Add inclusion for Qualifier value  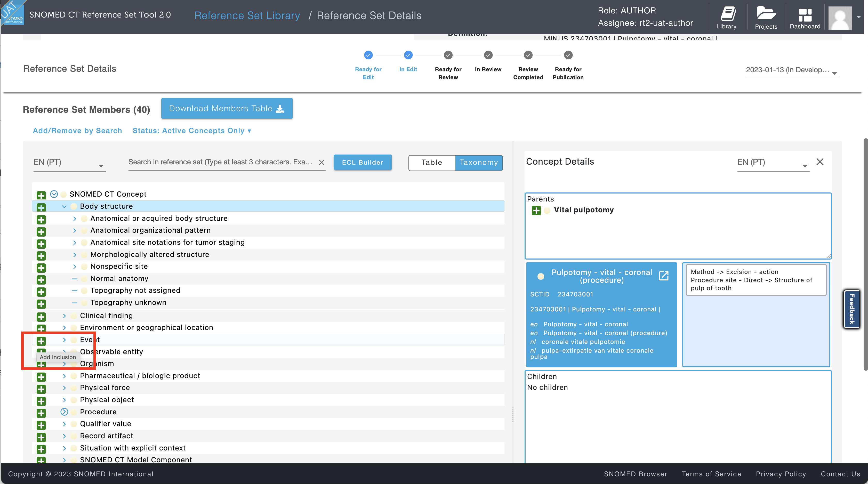point(41,425)
